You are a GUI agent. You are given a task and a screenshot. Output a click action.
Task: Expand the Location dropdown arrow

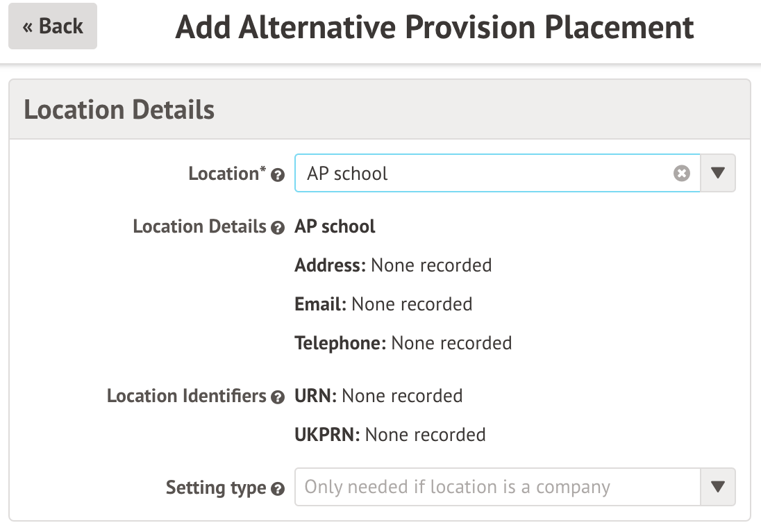[718, 173]
